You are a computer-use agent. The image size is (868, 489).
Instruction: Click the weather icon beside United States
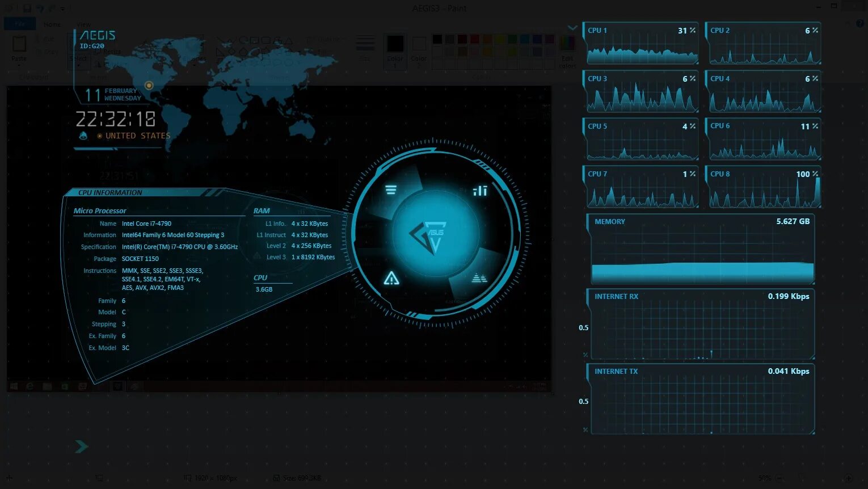pos(83,136)
